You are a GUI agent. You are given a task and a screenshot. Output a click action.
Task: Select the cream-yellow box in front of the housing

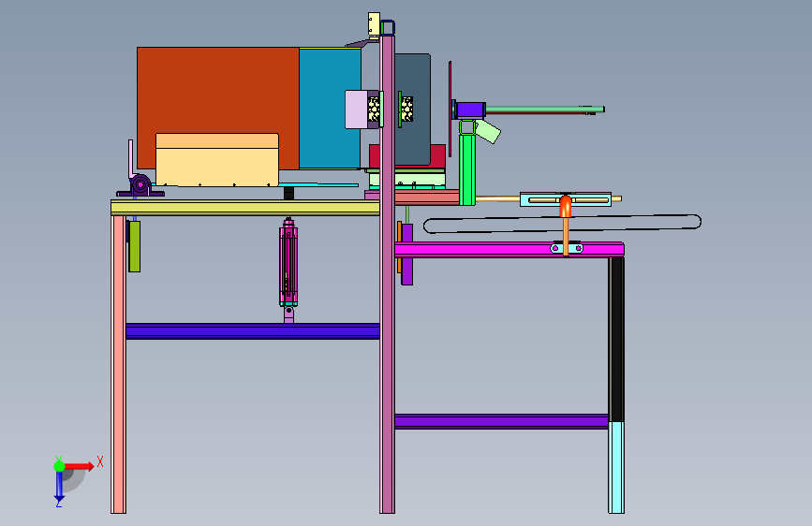coord(217,160)
